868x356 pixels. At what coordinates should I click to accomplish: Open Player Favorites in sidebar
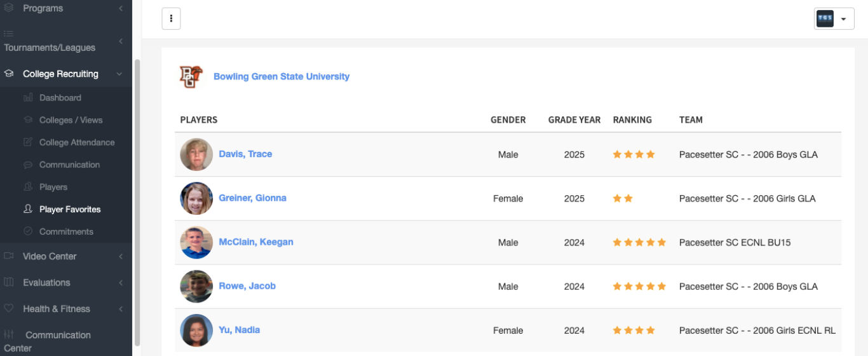70,209
